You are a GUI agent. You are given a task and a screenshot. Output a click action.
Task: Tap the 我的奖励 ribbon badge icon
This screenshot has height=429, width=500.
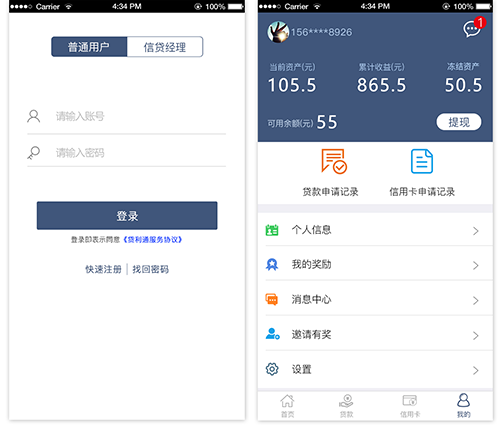272,265
